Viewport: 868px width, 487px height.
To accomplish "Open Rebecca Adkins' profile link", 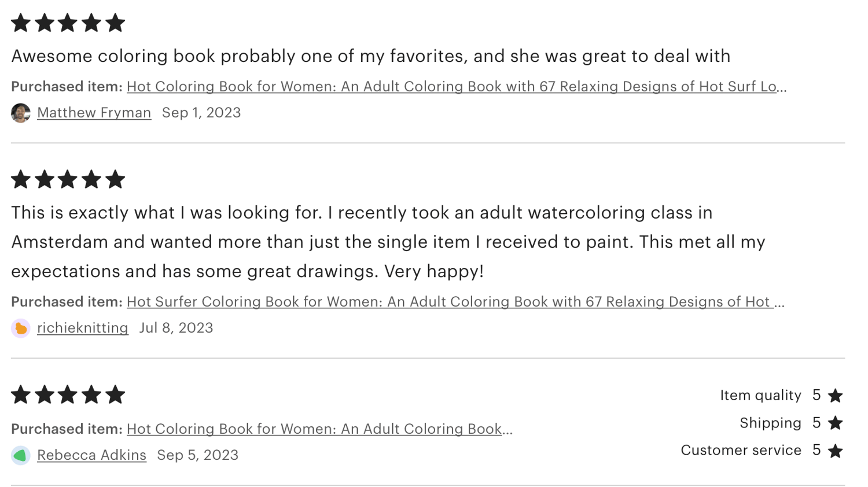I will click(91, 455).
